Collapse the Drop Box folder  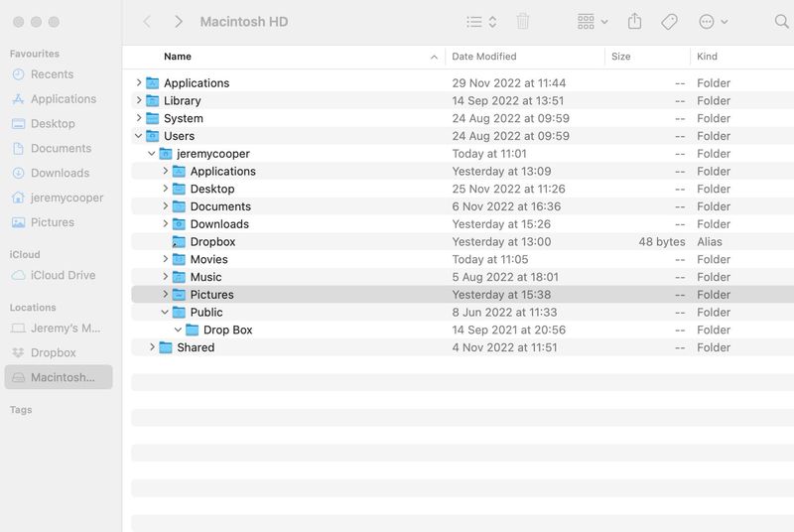(x=179, y=331)
